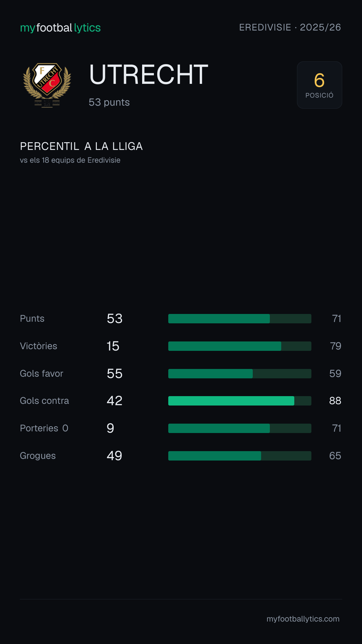Click the Gols contra percentile 88
Image resolution: width=362 pixels, height=644 pixels.
[335, 401]
